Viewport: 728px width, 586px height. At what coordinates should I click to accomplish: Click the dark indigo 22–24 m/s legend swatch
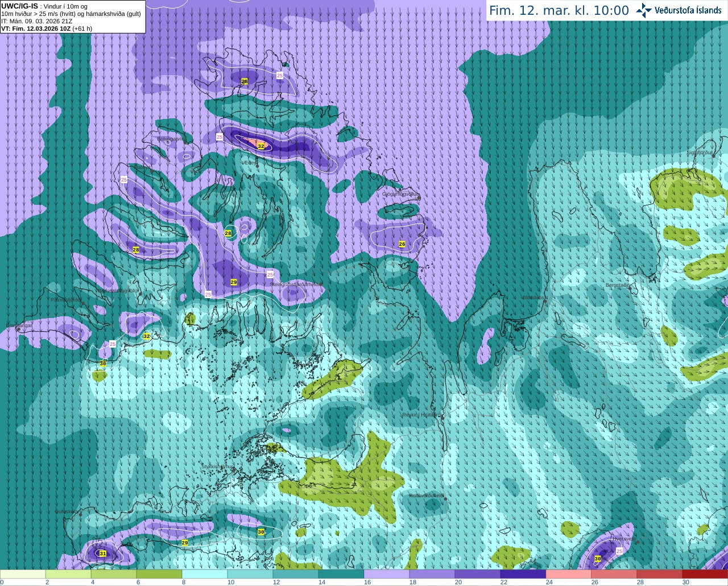tap(523, 574)
